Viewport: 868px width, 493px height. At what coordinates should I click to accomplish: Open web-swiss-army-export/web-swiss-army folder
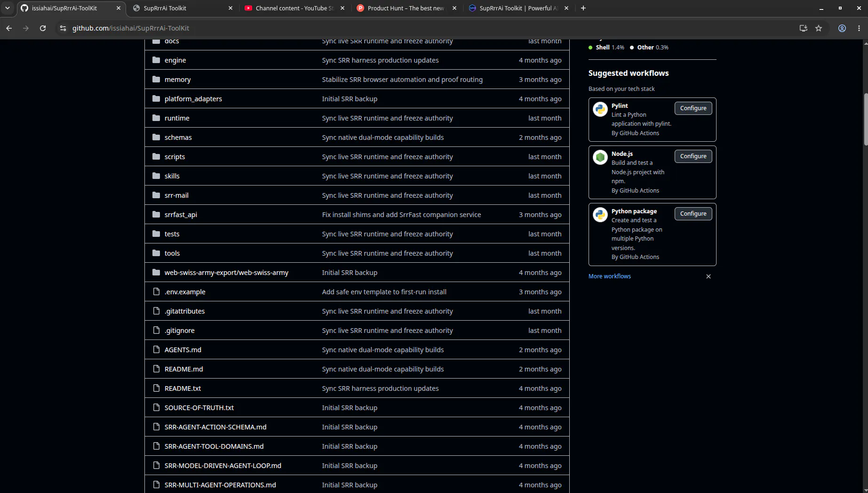pos(226,273)
